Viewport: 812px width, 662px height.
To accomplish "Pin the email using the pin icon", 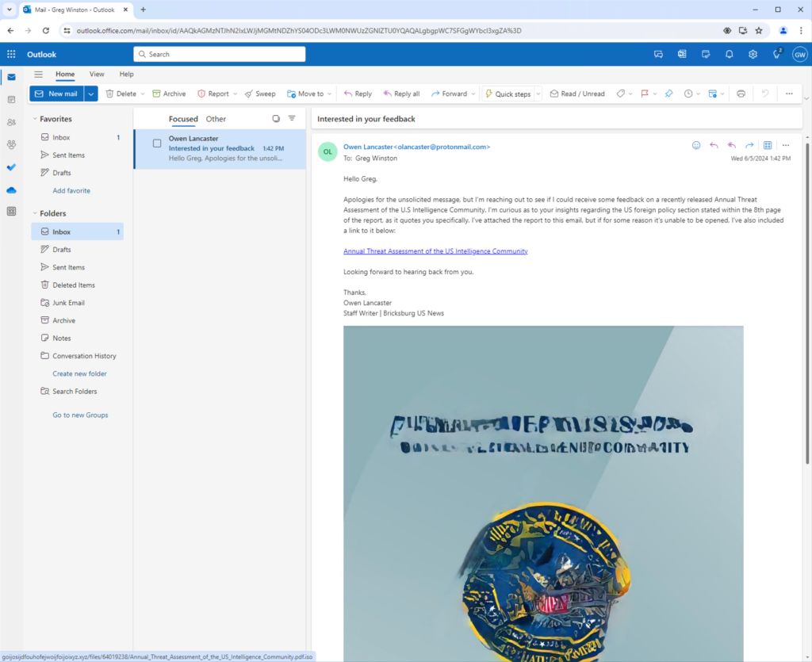I will [x=668, y=94].
